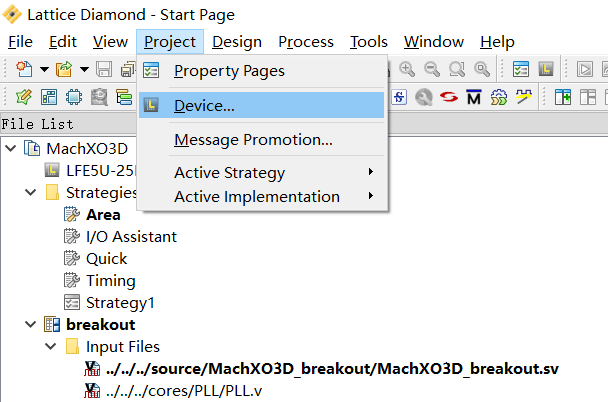Collapse the Strategies folder node
The height and width of the screenshot is (402, 608).
tap(31, 192)
